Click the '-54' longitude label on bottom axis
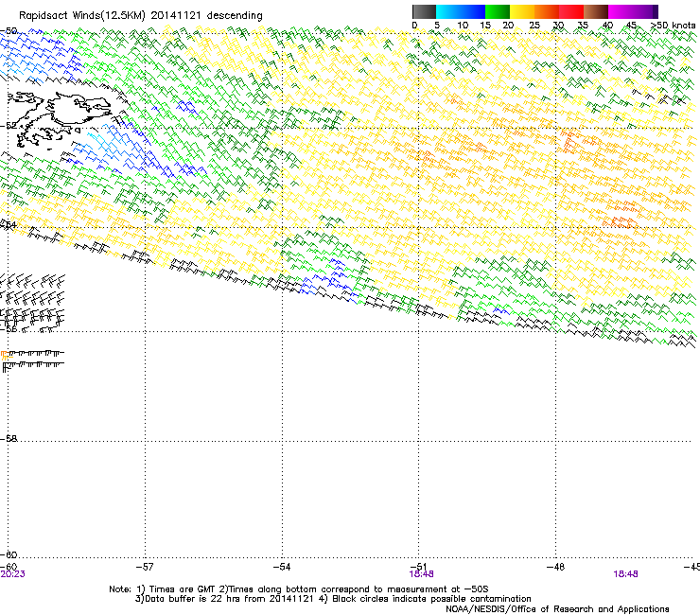Viewport: 700px width, 615px height. coord(282,567)
